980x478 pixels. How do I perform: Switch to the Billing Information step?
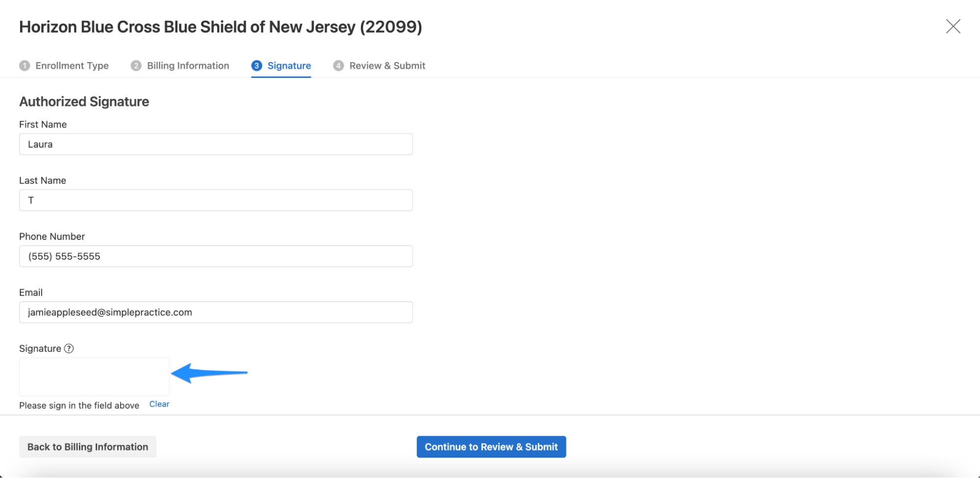click(188, 65)
